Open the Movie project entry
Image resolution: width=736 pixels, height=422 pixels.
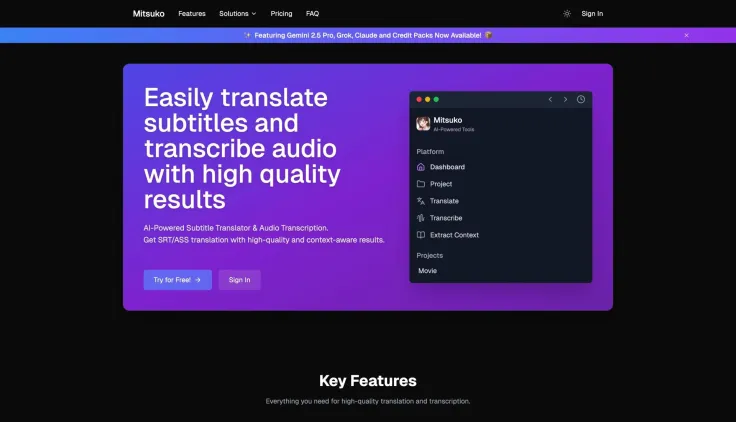pyautogui.click(x=428, y=271)
